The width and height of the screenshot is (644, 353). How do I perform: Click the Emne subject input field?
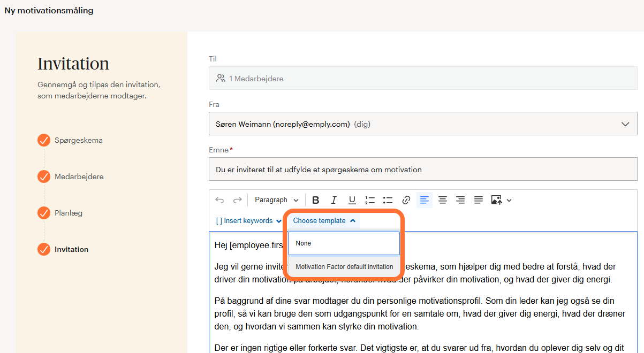(x=423, y=170)
